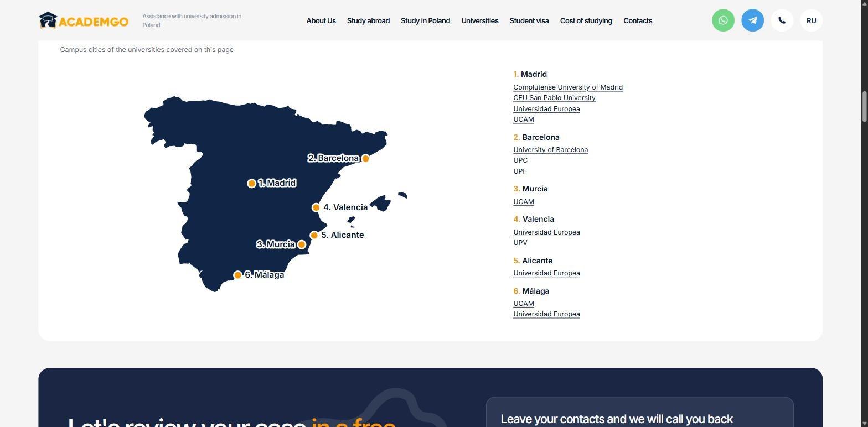The height and width of the screenshot is (427, 868).
Task: Click the Academgo logo
Action: click(x=84, y=20)
